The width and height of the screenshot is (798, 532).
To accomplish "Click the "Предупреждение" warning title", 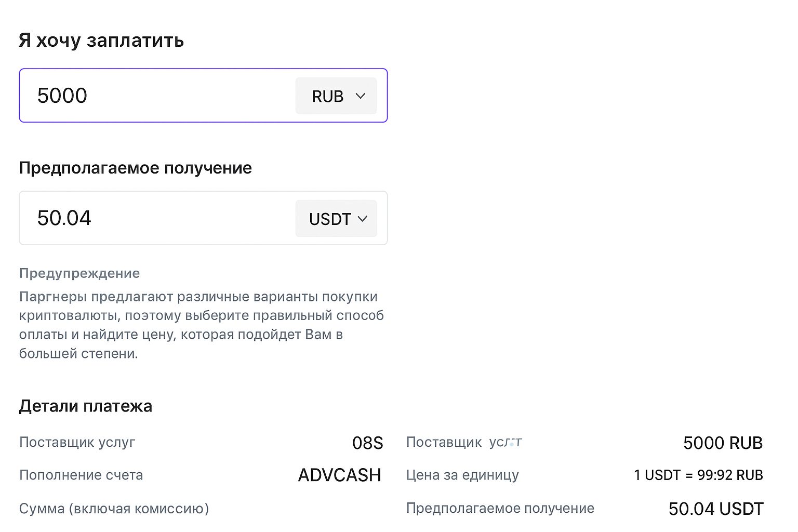I will (x=79, y=273).
